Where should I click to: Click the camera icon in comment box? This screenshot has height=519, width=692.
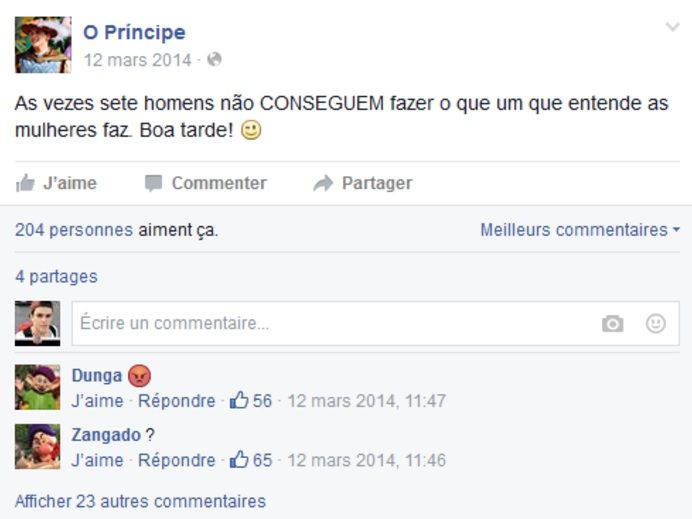click(612, 324)
